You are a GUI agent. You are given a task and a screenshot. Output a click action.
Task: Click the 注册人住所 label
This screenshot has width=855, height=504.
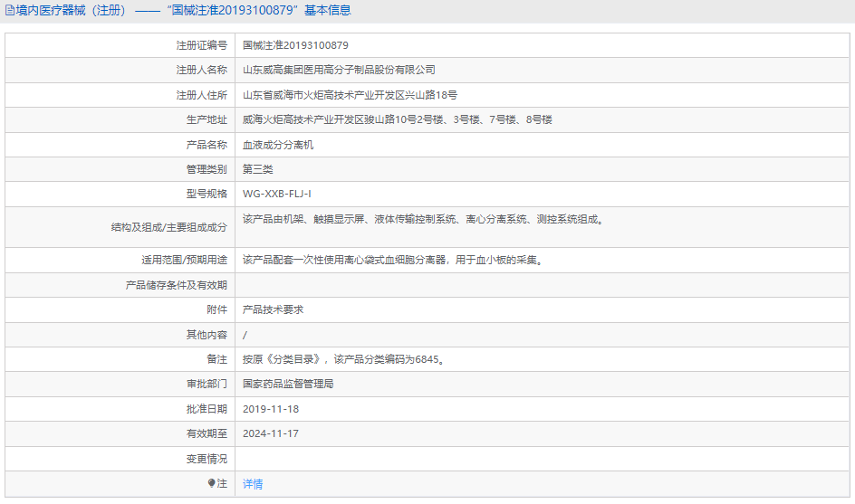tap(201, 95)
